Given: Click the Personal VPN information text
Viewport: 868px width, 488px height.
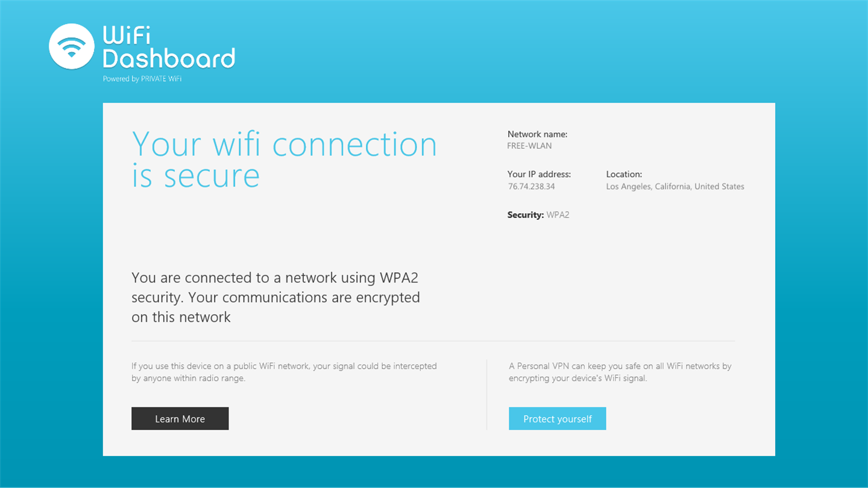Looking at the screenshot, I should pos(620,372).
